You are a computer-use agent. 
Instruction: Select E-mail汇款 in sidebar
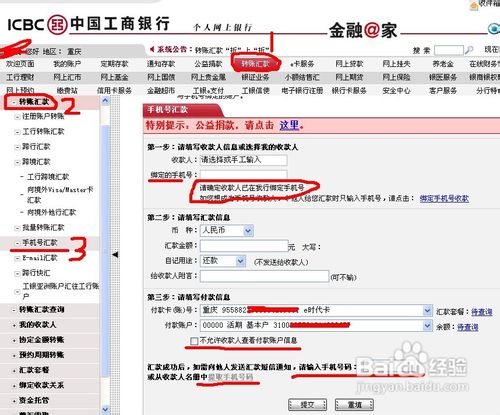(40, 258)
